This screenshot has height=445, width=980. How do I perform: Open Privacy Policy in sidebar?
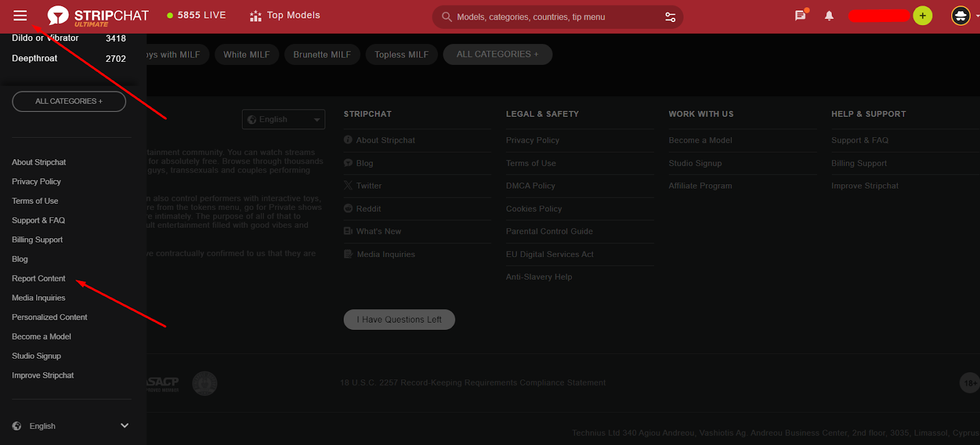(x=36, y=182)
